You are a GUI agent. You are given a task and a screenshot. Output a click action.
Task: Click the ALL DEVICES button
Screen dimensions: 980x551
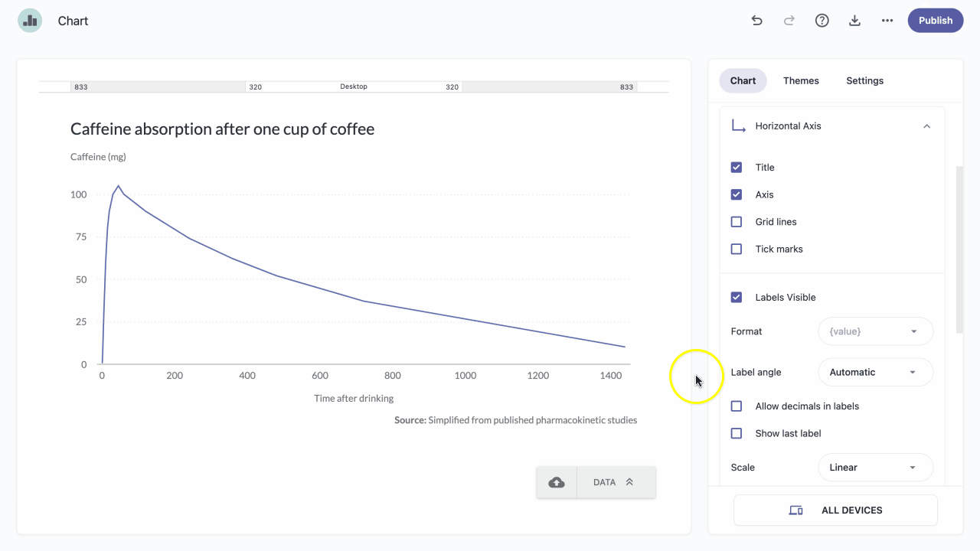tap(835, 510)
